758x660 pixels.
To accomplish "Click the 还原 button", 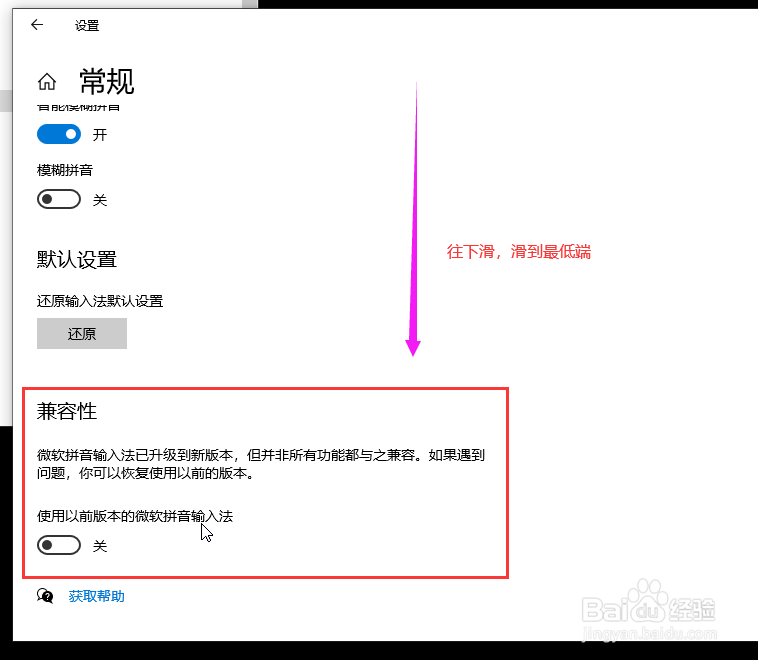I will click(x=82, y=333).
